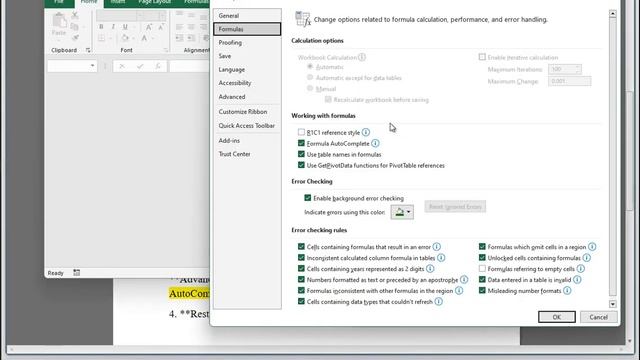This screenshot has height=360, width=640.
Task: Toggle Use GetPivotData functions checkbox
Action: (x=301, y=165)
